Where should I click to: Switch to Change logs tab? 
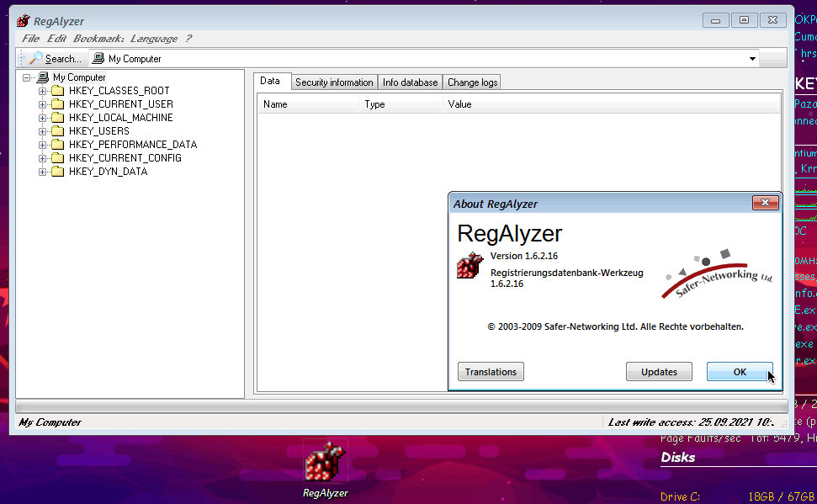coord(472,82)
